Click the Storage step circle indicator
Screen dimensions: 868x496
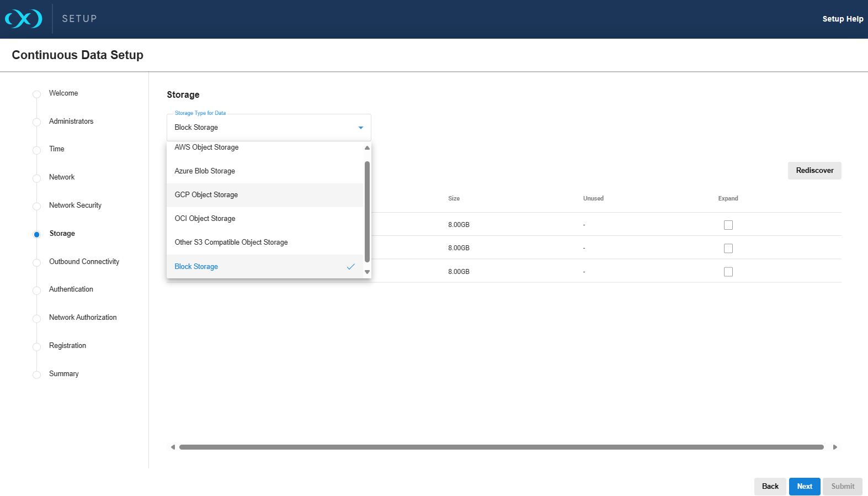click(x=37, y=234)
